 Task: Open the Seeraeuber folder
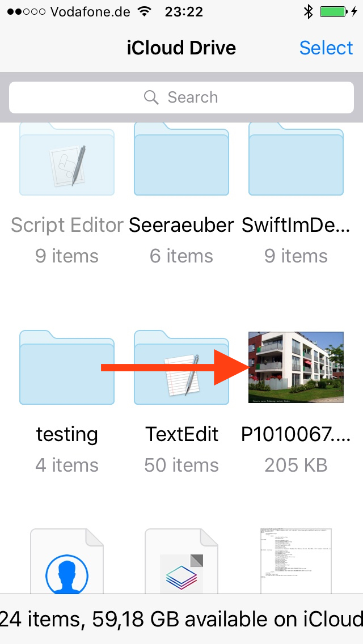pos(181,162)
